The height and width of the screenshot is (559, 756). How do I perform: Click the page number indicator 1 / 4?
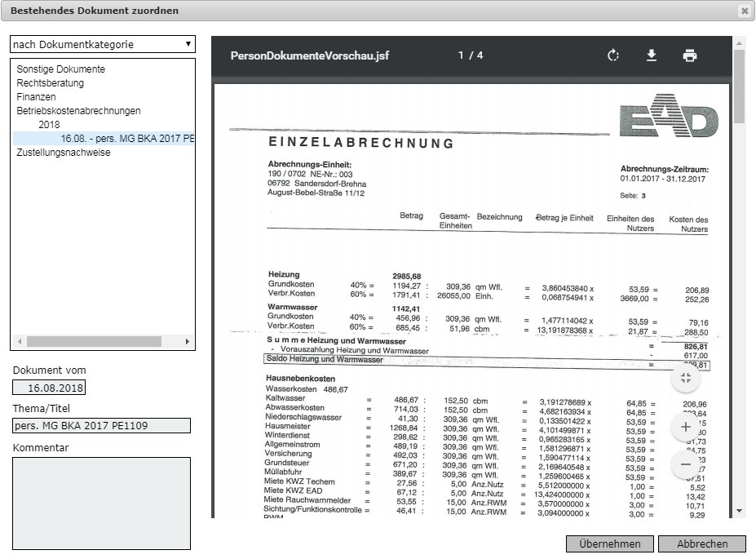(x=471, y=55)
